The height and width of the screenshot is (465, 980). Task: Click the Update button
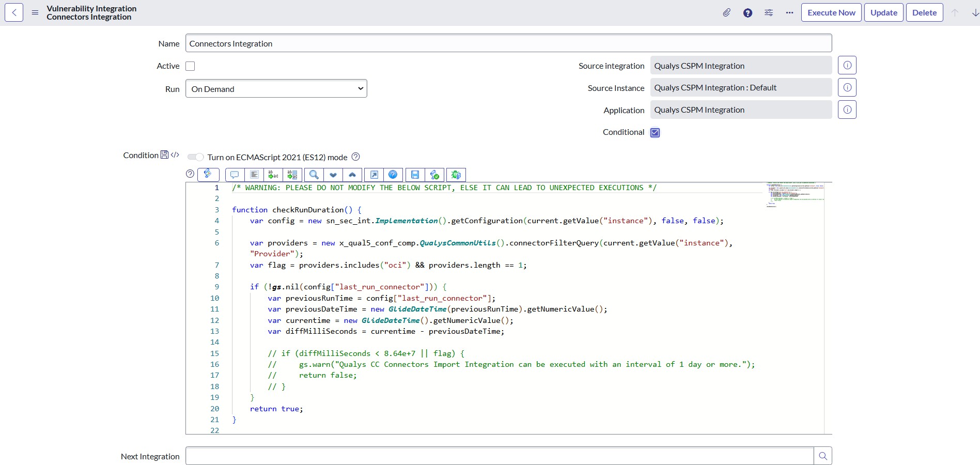(883, 12)
